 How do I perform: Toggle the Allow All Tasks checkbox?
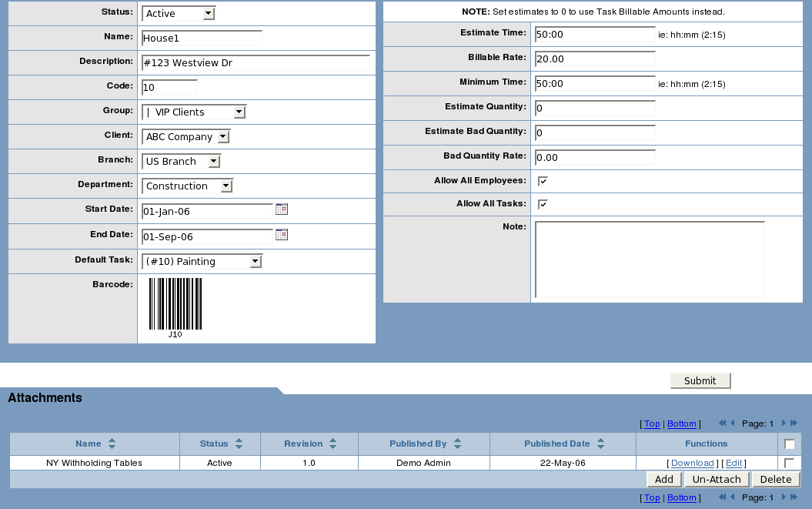pyautogui.click(x=543, y=204)
